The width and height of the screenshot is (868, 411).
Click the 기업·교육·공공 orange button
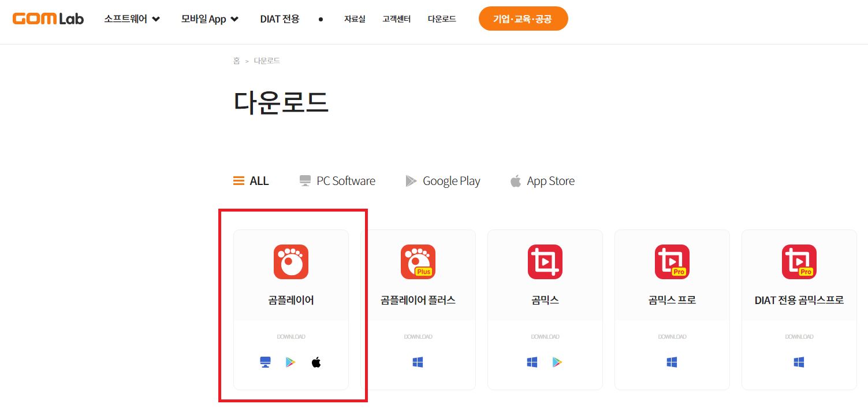pos(523,18)
